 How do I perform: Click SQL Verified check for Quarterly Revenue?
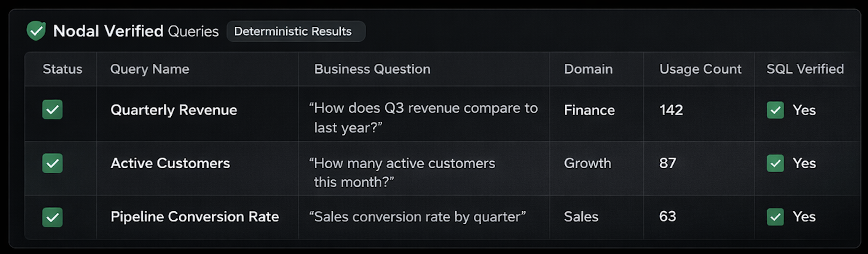pos(775,110)
